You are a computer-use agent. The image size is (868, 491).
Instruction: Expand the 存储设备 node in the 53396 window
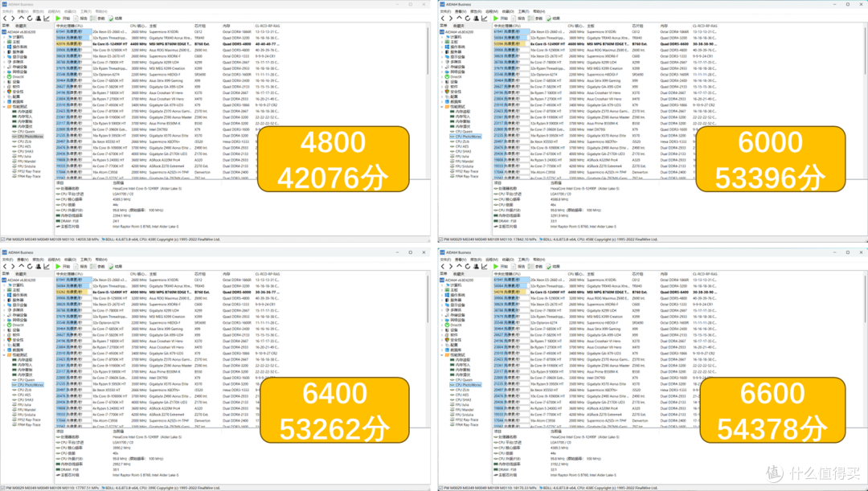pos(442,67)
